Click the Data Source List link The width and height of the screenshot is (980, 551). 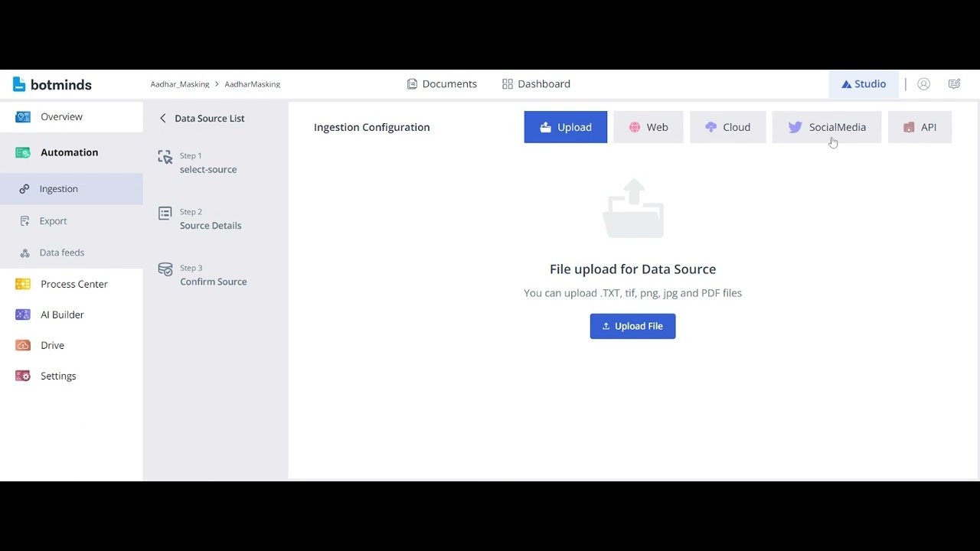209,119
